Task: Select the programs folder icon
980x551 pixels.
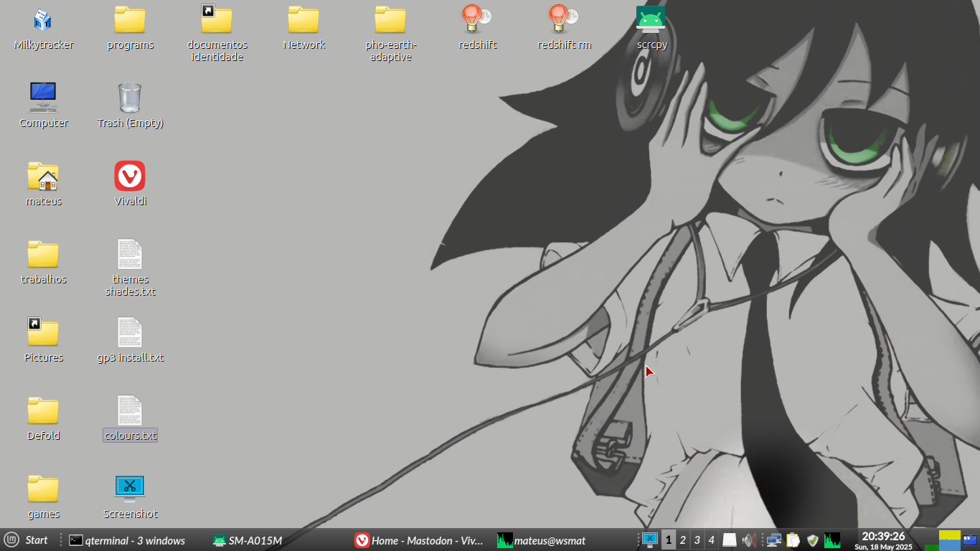Action: click(130, 20)
